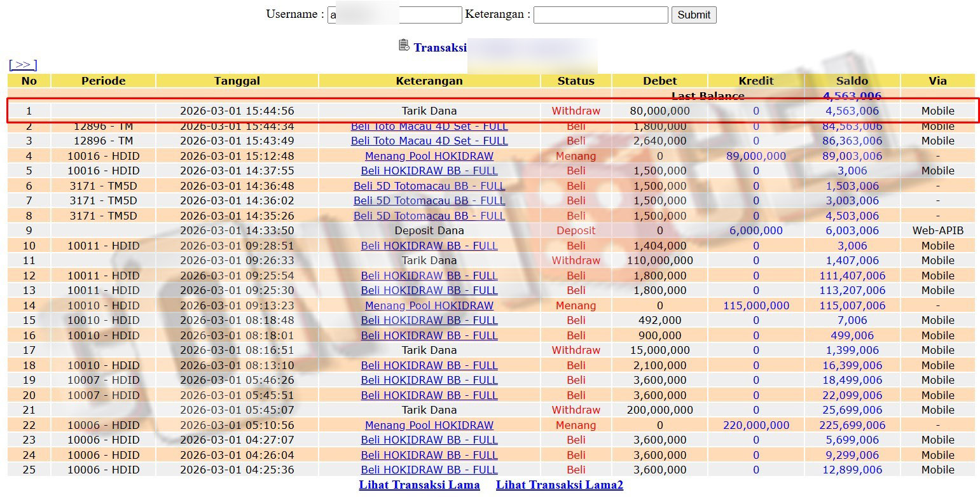Click the Submit button
The height and width of the screenshot is (497, 980).
693,15
